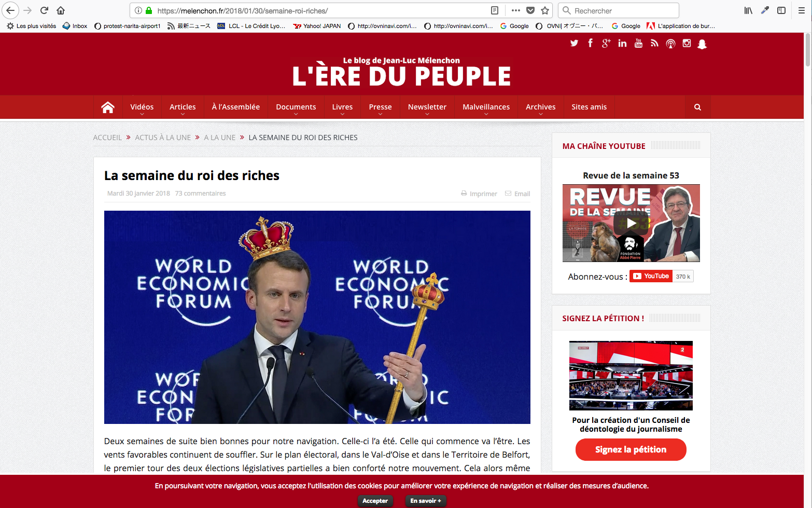812x508 pixels.
Task: Expand the Archives menu
Action: pos(540,107)
